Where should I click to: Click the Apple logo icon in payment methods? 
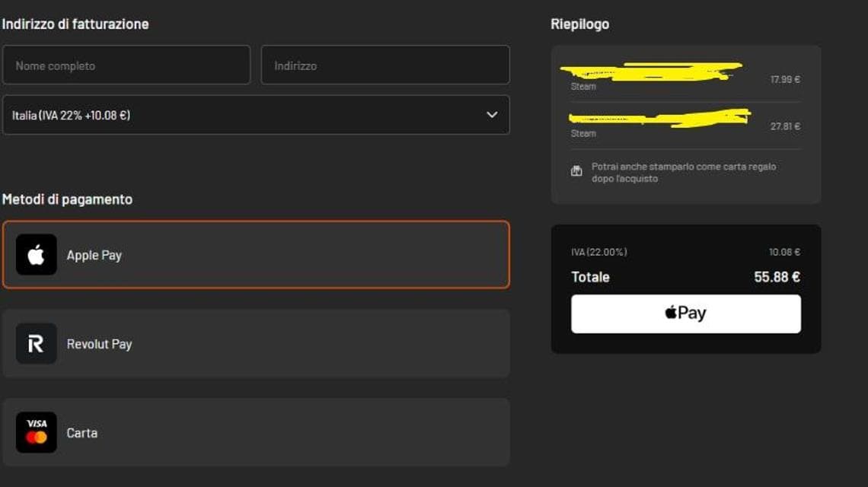(x=36, y=255)
